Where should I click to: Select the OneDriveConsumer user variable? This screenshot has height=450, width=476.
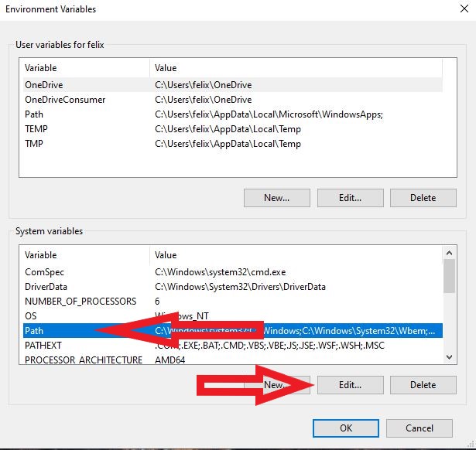click(x=65, y=100)
